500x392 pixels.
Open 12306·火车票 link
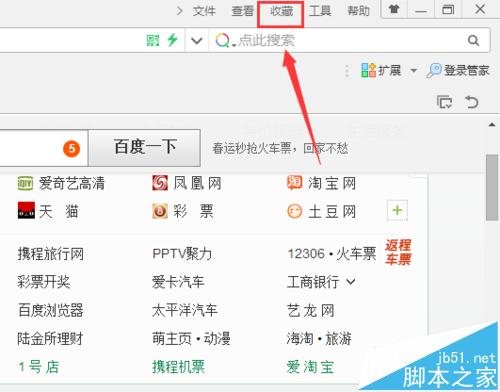[x=332, y=254]
